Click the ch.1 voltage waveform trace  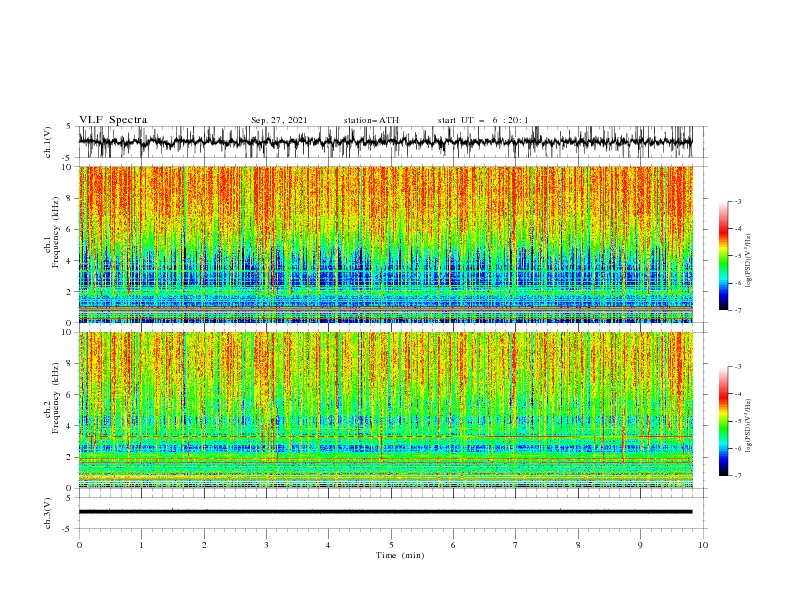click(385, 142)
